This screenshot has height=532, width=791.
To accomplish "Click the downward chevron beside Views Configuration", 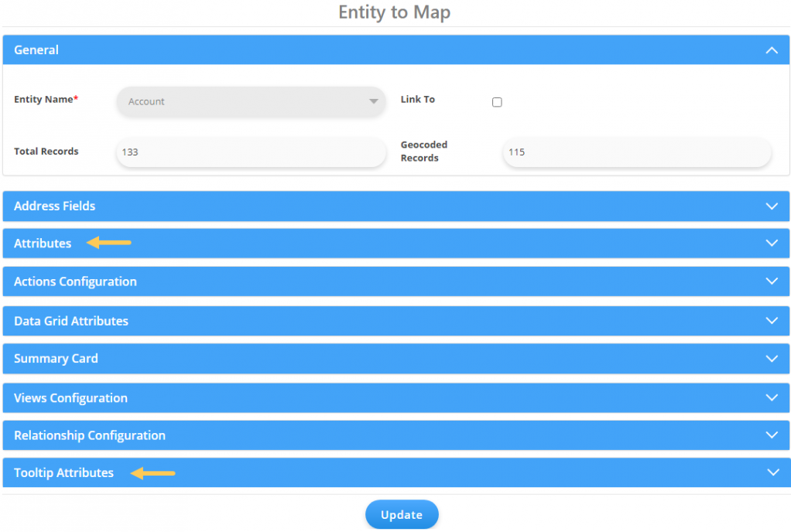I will click(x=772, y=397).
